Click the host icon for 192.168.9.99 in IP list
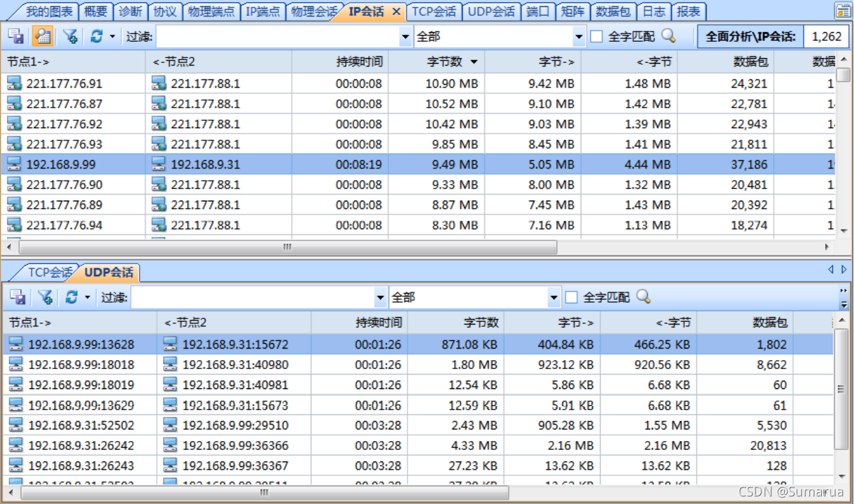 (14, 164)
